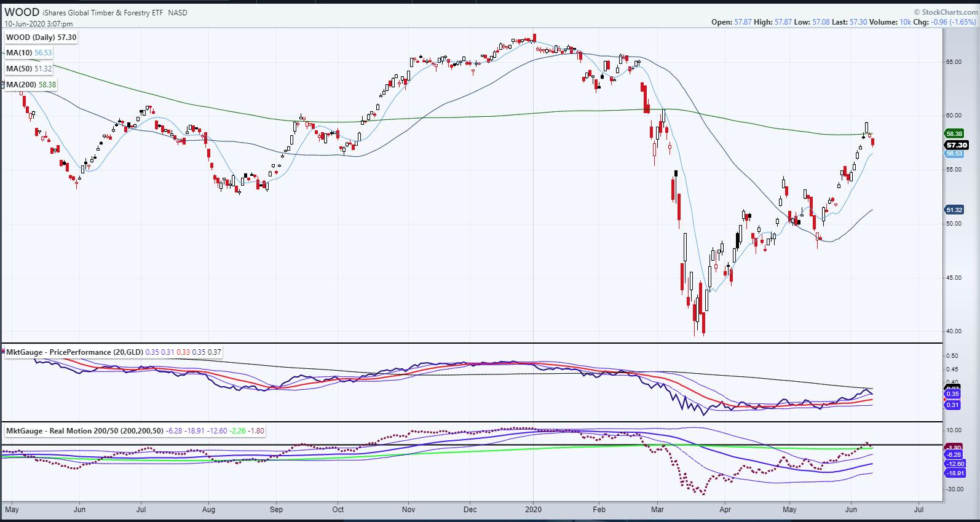Screen dimensions: 980x522
Task: Select the Nov label on the time axis
Action: (409, 510)
